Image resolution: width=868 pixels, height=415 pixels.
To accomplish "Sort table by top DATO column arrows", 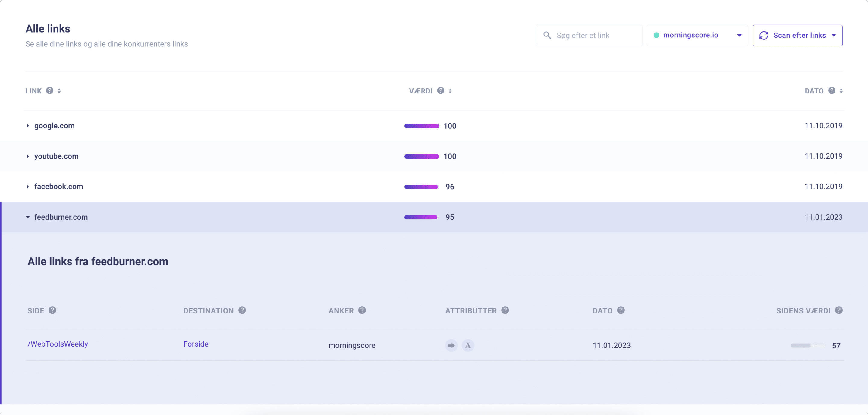I will point(841,91).
